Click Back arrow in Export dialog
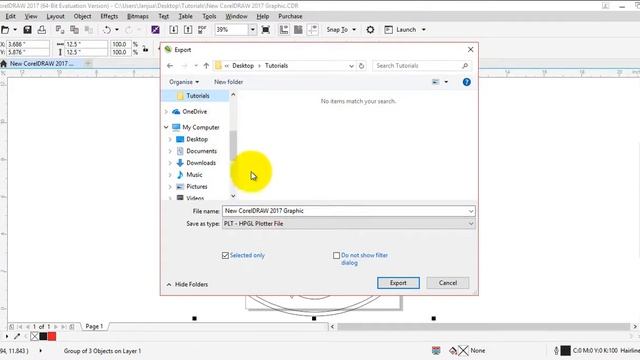This screenshot has width=640, height=360. (170, 66)
